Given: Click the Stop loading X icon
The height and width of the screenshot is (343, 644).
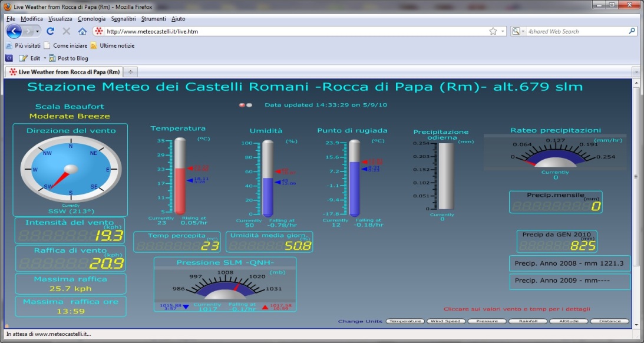Looking at the screenshot, I should point(66,31).
